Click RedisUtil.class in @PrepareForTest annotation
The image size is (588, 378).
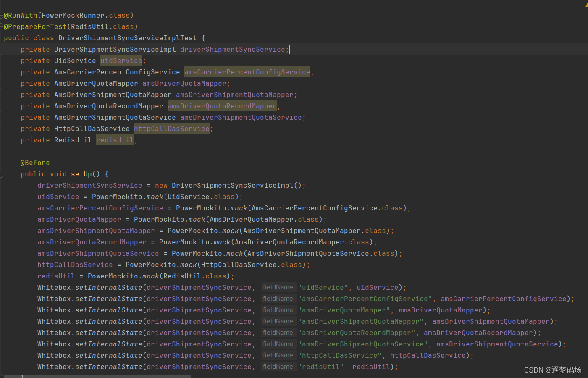(x=102, y=27)
